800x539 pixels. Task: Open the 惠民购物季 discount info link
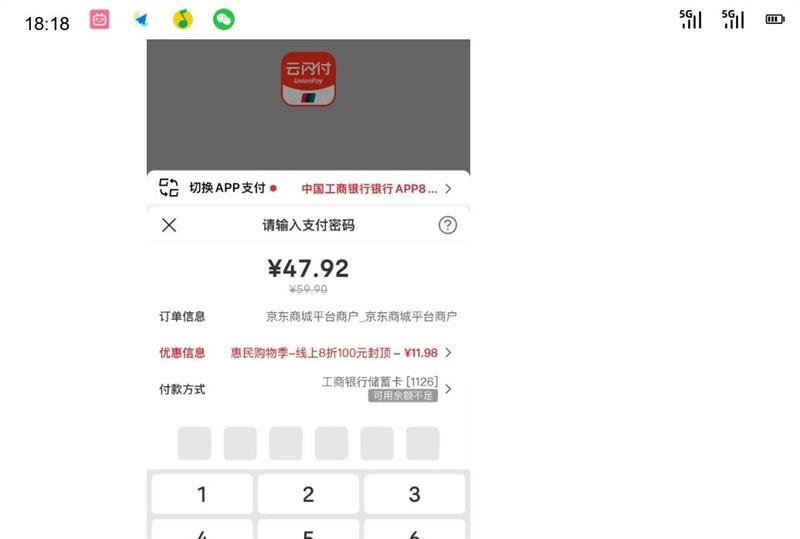(x=334, y=353)
